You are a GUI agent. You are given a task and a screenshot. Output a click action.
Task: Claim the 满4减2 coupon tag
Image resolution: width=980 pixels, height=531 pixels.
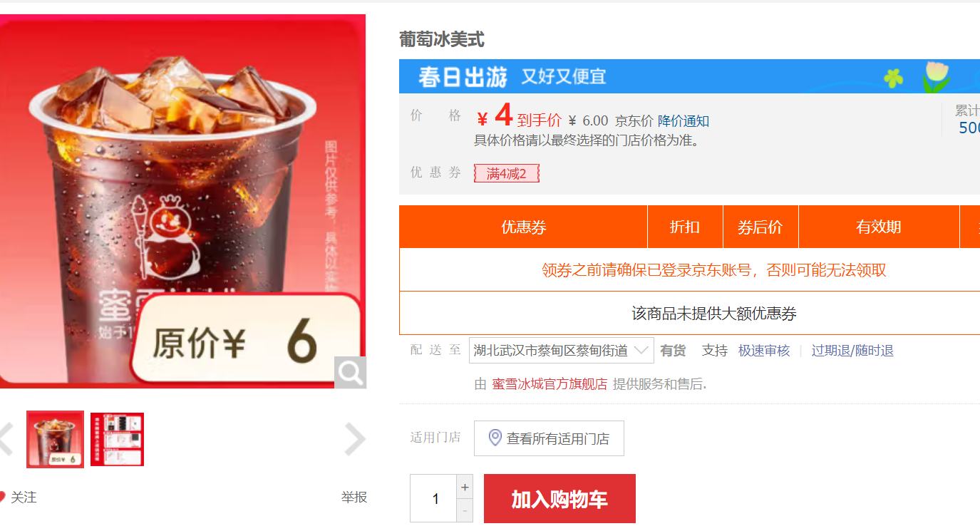507,173
